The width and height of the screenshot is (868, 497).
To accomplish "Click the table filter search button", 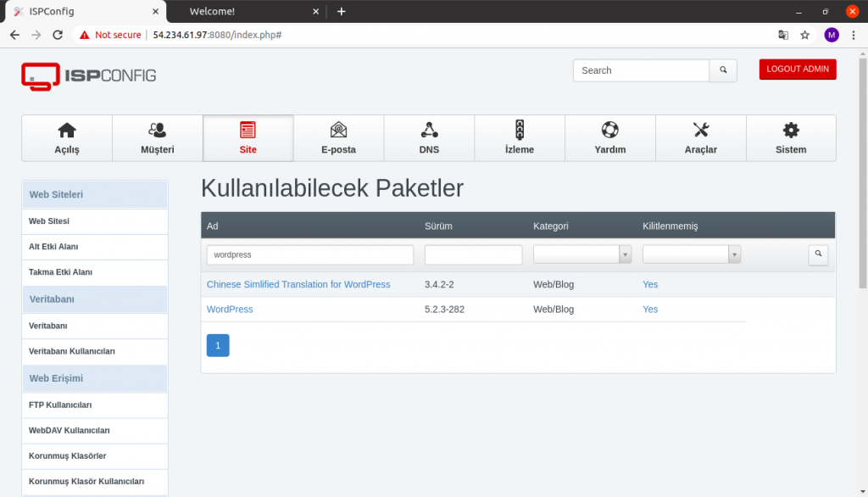I will 818,254.
